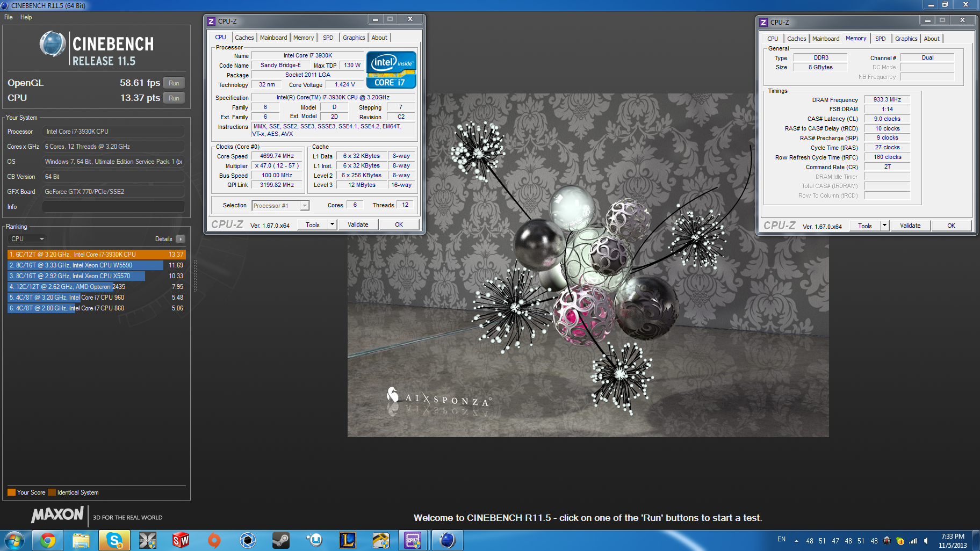
Task: Switch to Skype in the taskbar
Action: 114,540
